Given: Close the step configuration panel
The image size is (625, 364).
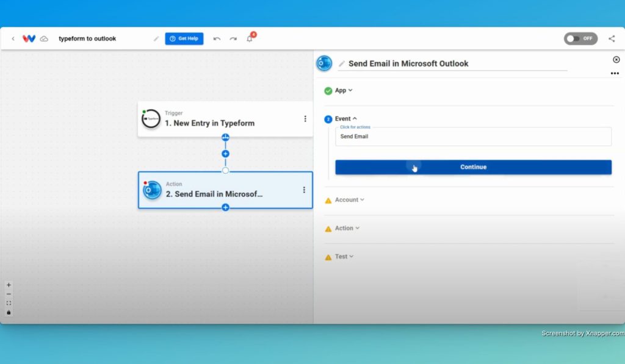Looking at the screenshot, I should [x=616, y=60].
